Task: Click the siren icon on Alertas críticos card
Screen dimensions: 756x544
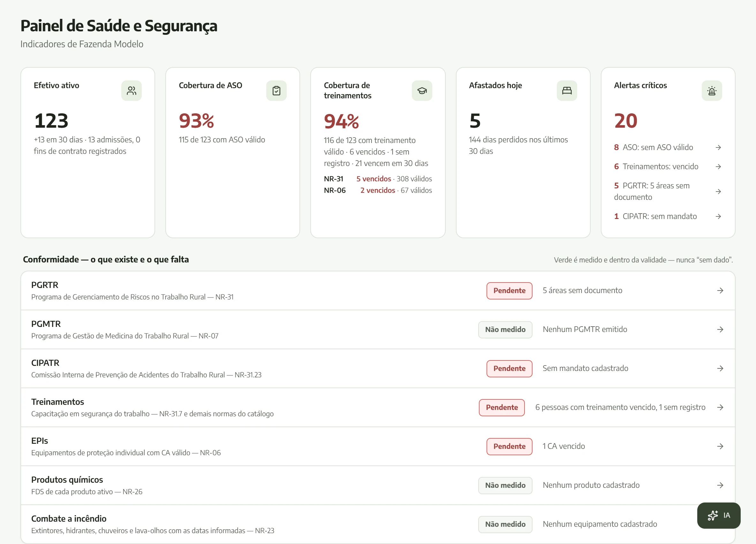Action: click(x=712, y=91)
